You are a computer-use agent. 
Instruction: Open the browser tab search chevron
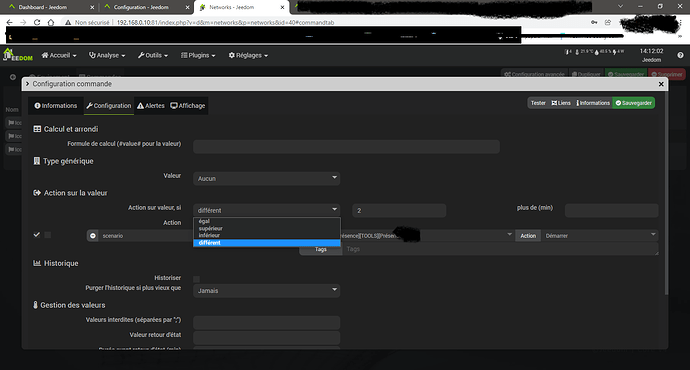(x=620, y=7)
